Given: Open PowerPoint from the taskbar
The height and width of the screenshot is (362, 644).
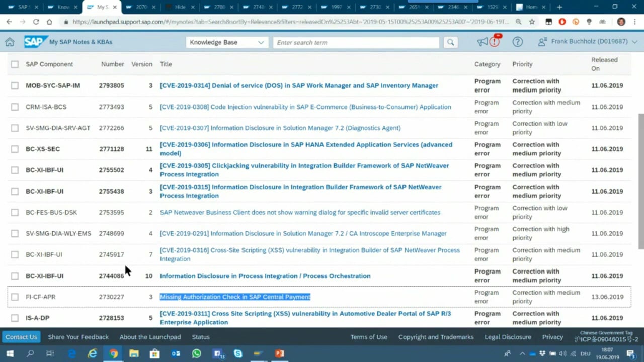Looking at the screenshot, I should (280, 354).
